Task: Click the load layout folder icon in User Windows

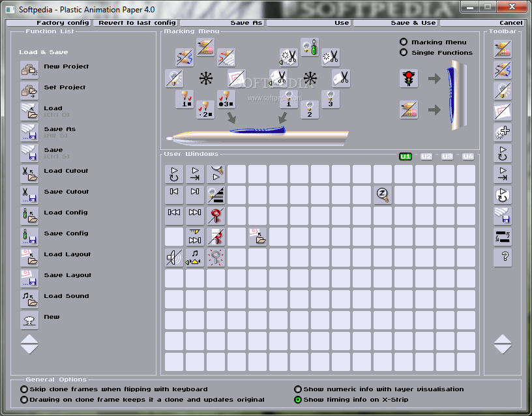Action: [258, 237]
